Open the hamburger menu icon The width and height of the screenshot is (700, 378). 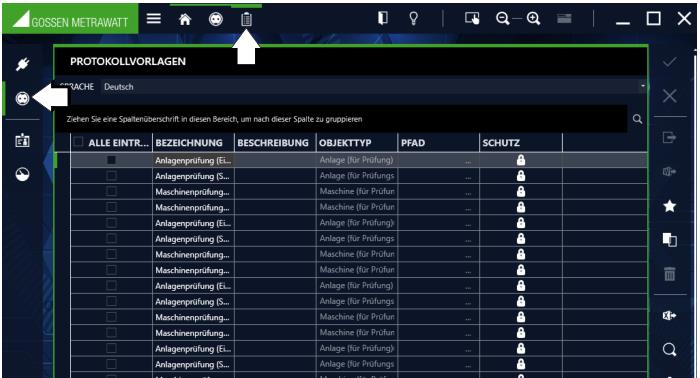[x=154, y=18]
